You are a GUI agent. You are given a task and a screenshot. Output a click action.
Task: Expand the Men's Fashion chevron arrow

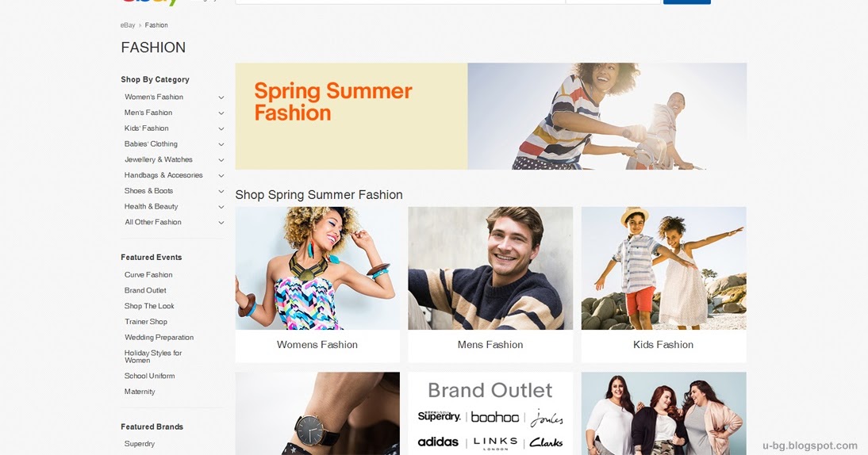(221, 113)
